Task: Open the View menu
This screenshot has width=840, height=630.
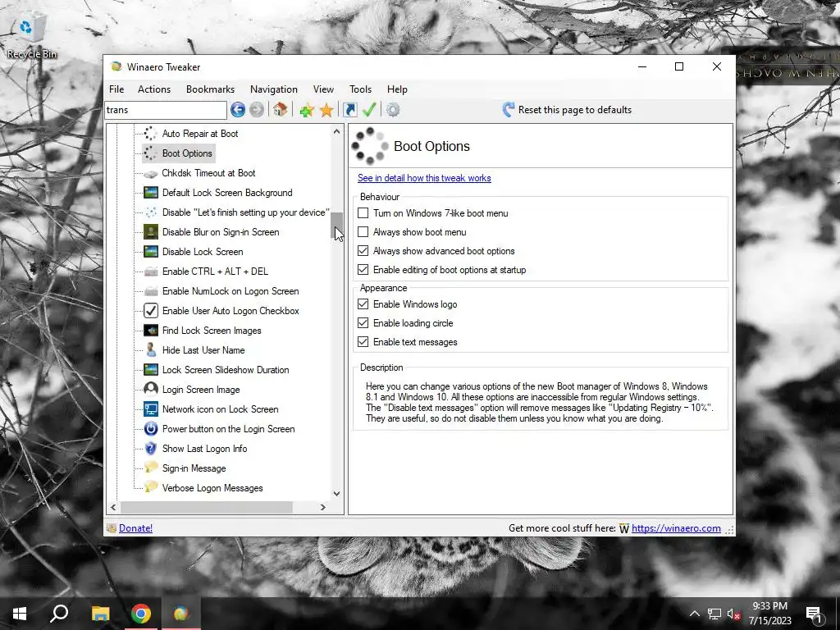Action: (323, 89)
